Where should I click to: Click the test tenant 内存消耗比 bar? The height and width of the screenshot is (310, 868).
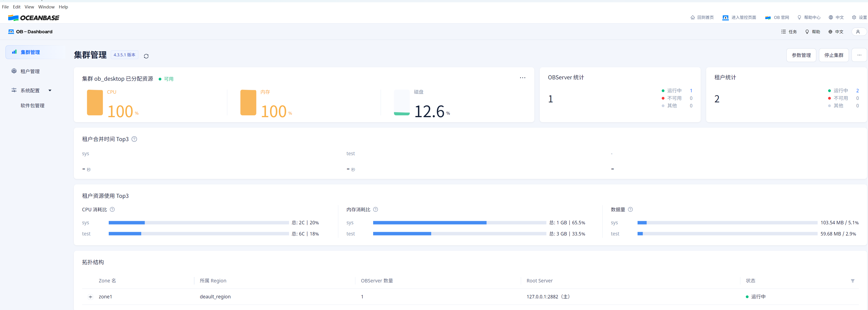pos(460,234)
